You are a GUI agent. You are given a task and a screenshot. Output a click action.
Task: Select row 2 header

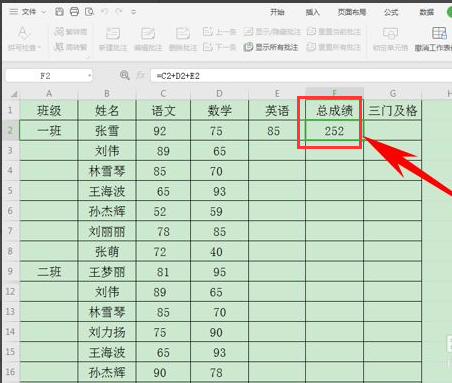[10, 130]
